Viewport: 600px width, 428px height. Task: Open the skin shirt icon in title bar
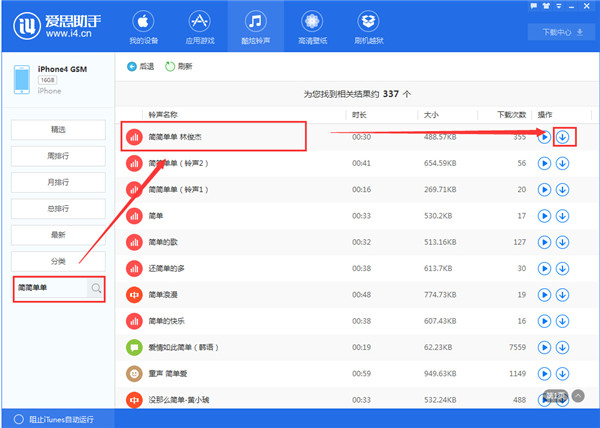546,6
